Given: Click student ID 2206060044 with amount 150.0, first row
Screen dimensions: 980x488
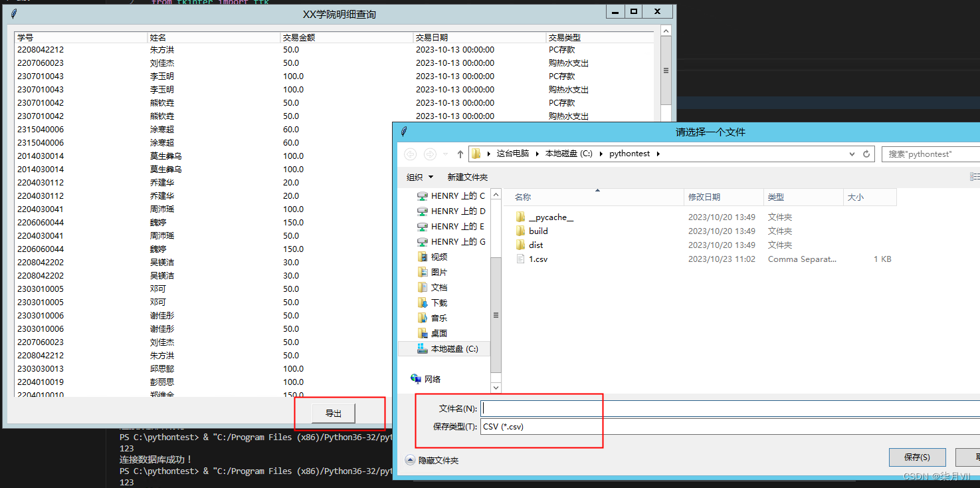Looking at the screenshot, I should coord(41,223).
